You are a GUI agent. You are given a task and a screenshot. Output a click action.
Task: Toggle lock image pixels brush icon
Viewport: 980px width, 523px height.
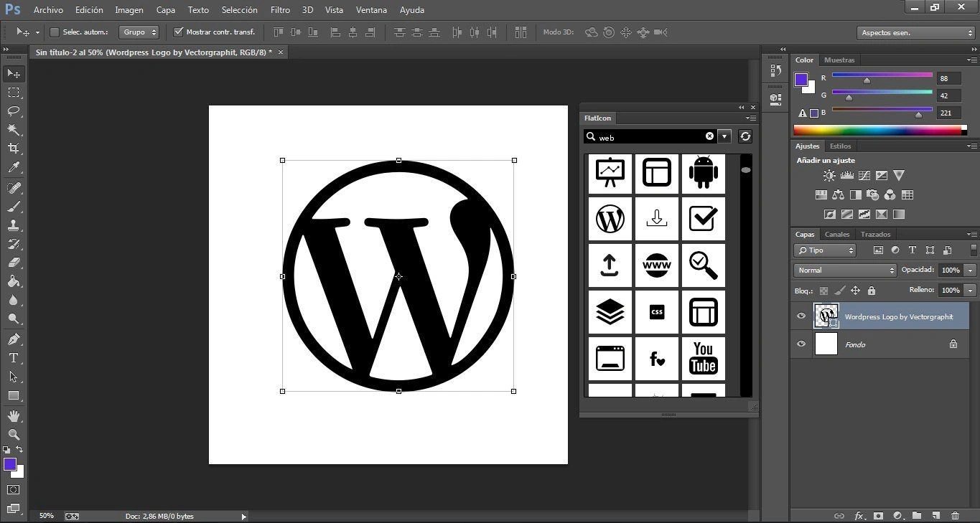pos(839,291)
